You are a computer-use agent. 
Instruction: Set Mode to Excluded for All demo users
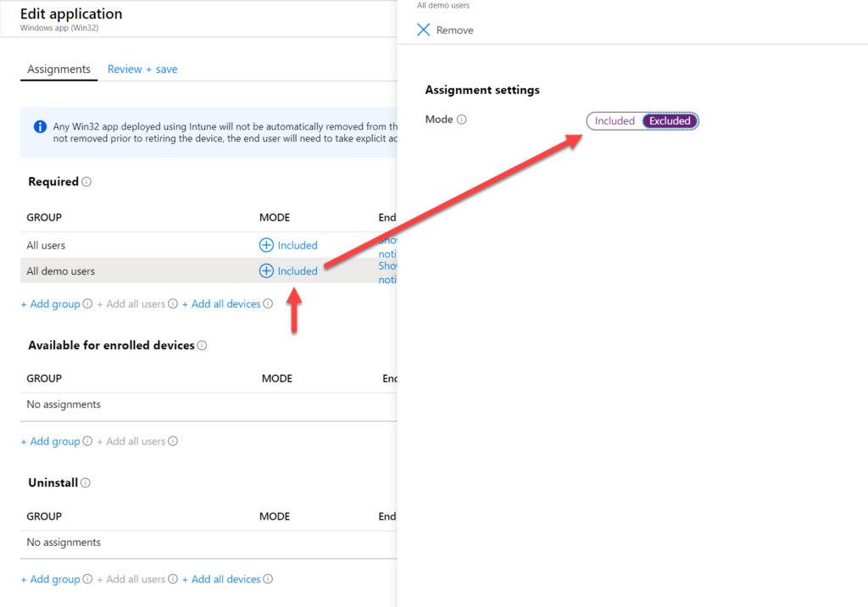pos(669,120)
